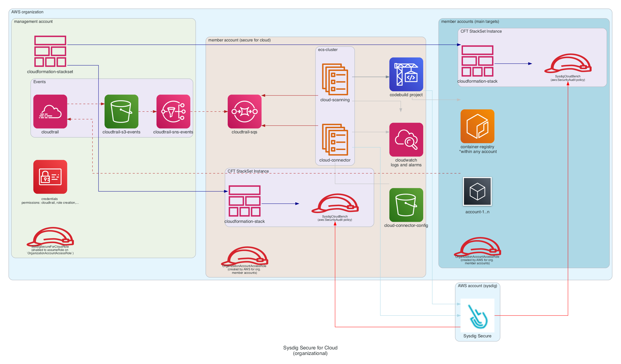Select the SysdigCloudBench helmet in member accounts
The width and height of the screenshot is (621, 364).
coord(567,64)
